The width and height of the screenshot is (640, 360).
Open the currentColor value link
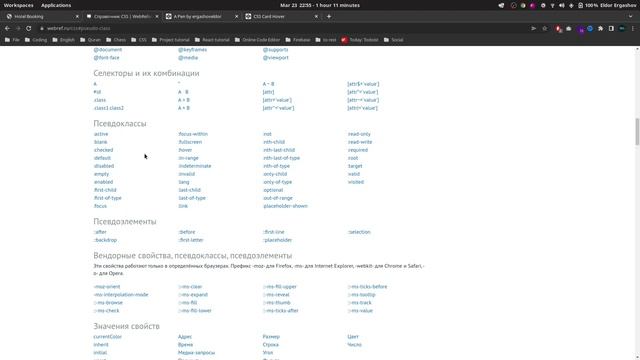point(108,337)
